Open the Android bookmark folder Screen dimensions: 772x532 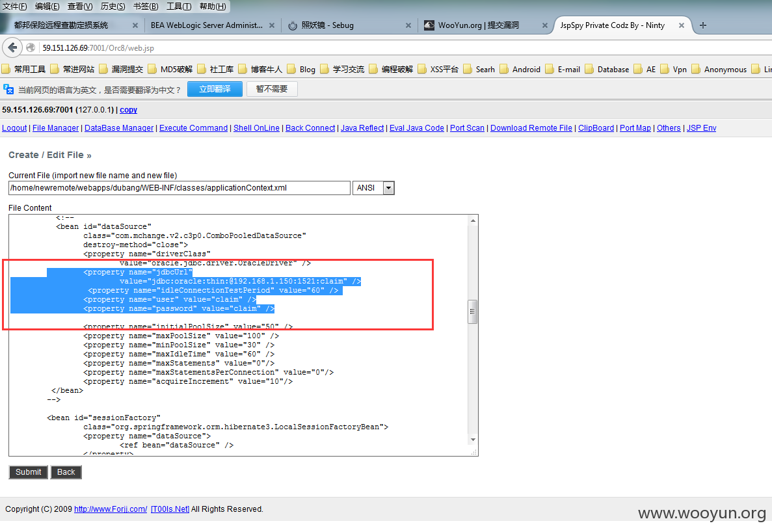point(520,70)
